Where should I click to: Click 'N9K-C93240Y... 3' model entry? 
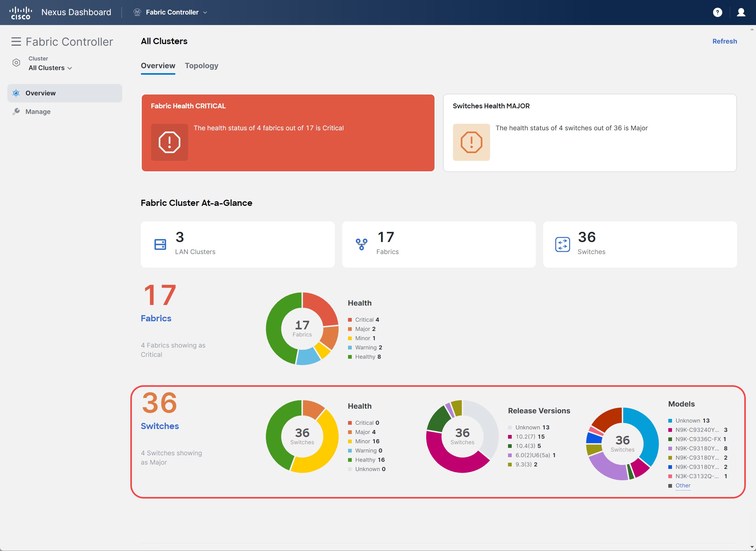pyautogui.click(x=698, y=430)
